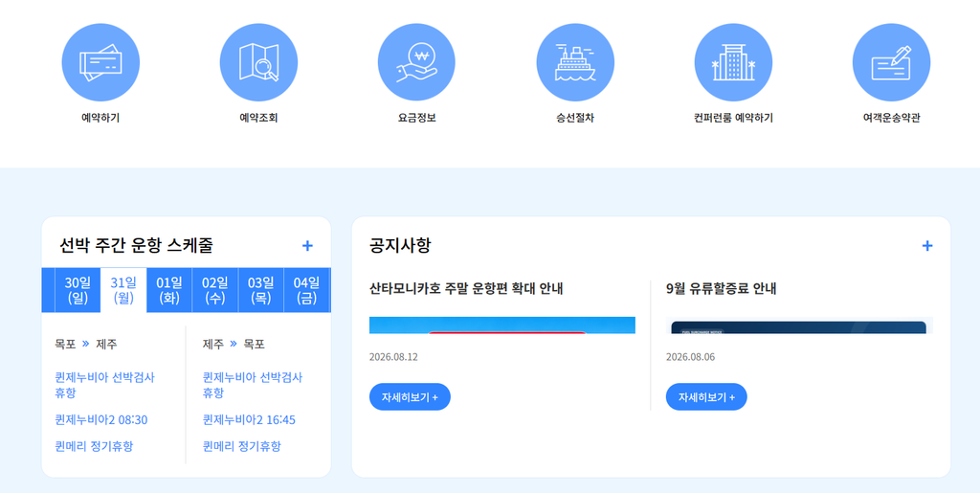Click 퀸메리 정기휴항 under 제주 » 목포
The image size is (980, 493).
242,446
